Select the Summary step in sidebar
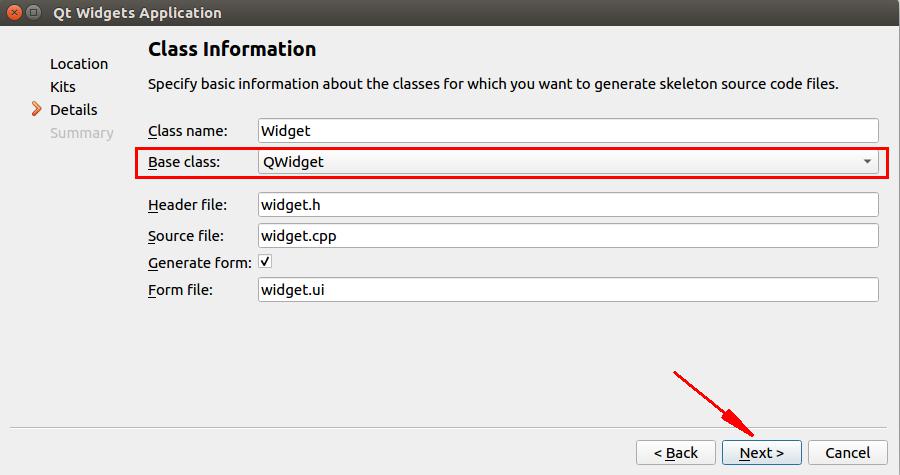 (x=82, y=133)
